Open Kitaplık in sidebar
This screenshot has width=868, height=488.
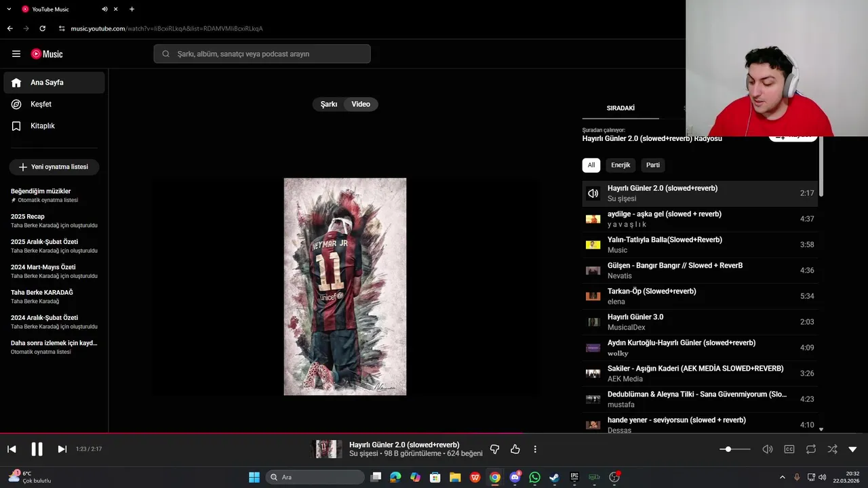[x=54, y=126]
